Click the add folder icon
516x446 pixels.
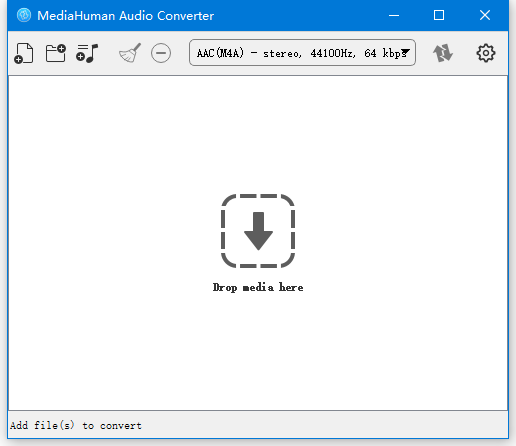(x=56, y=53)
